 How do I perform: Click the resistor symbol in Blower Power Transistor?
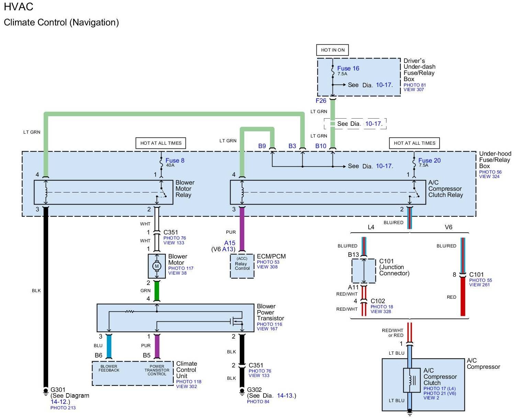pyautogui.click(x=130, y=311)
